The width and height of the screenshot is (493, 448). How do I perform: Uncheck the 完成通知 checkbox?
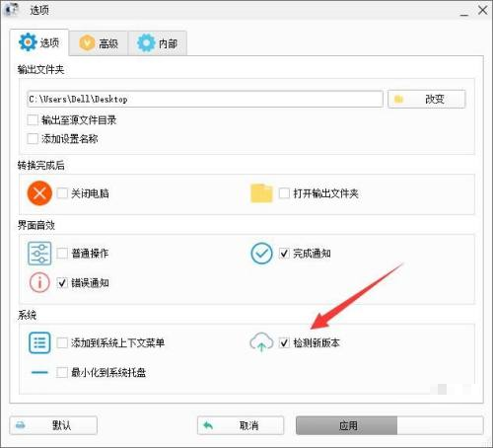pos(284,254)
